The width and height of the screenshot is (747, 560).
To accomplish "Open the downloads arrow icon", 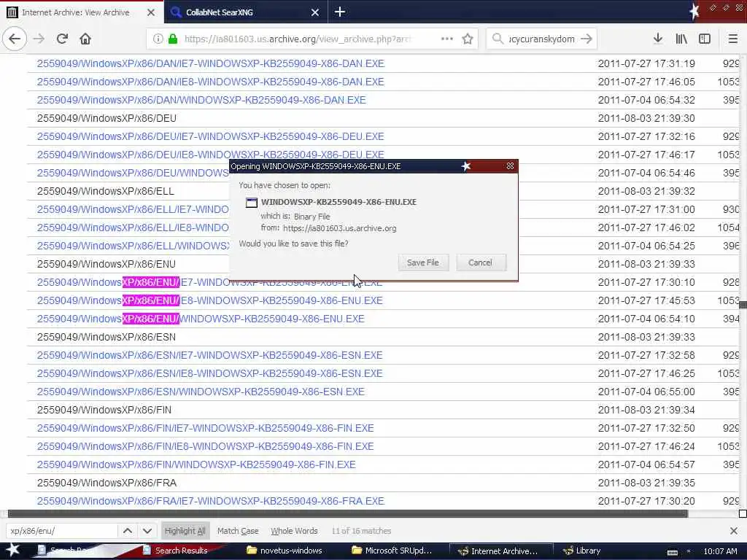I will pos(658,39).
